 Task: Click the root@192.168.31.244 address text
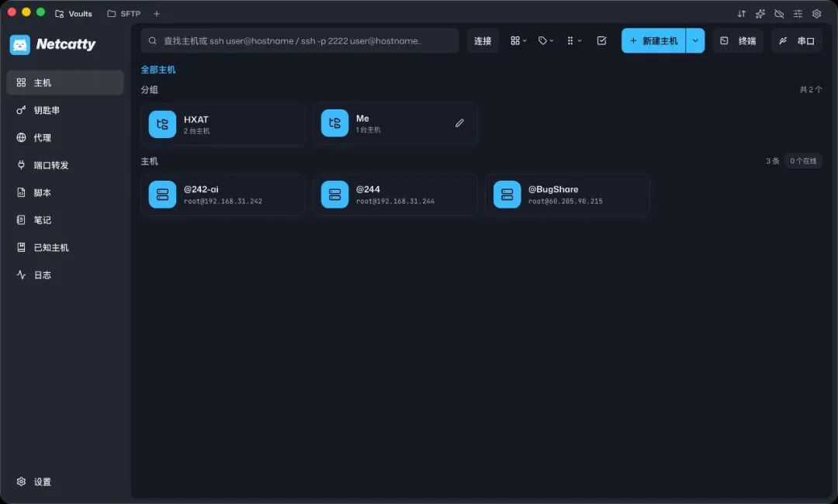pos(396,202)
